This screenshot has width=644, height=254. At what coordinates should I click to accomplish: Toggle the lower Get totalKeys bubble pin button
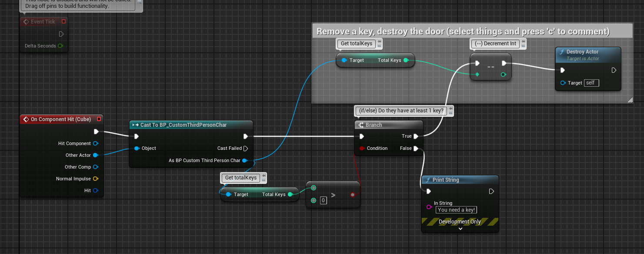tap(264, 176)
